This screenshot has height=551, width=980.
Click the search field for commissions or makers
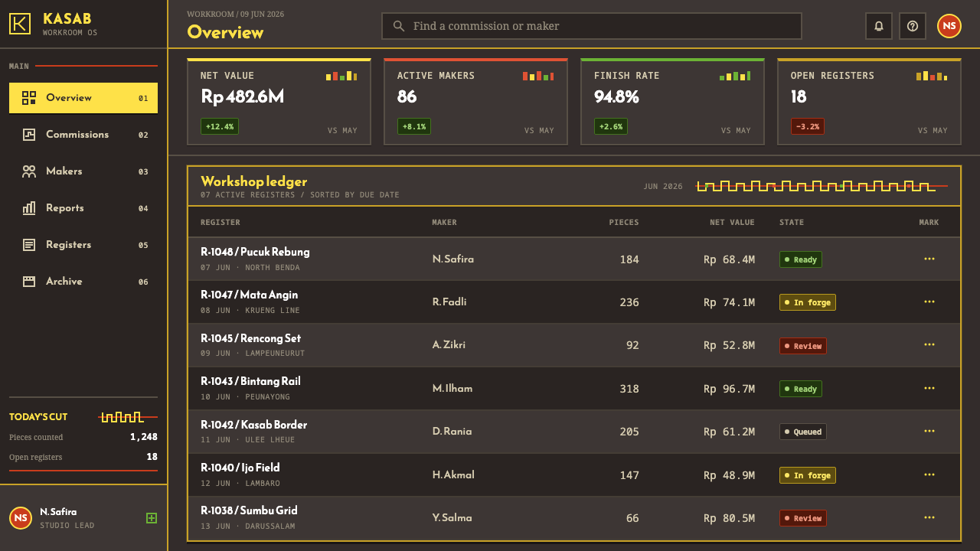(x=592, y=26)
